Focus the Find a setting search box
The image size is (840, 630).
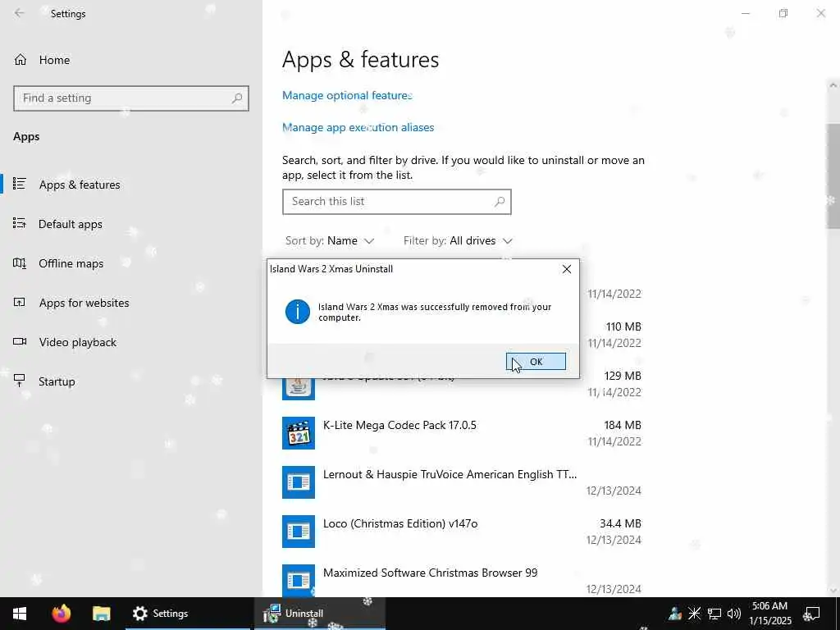131,98
